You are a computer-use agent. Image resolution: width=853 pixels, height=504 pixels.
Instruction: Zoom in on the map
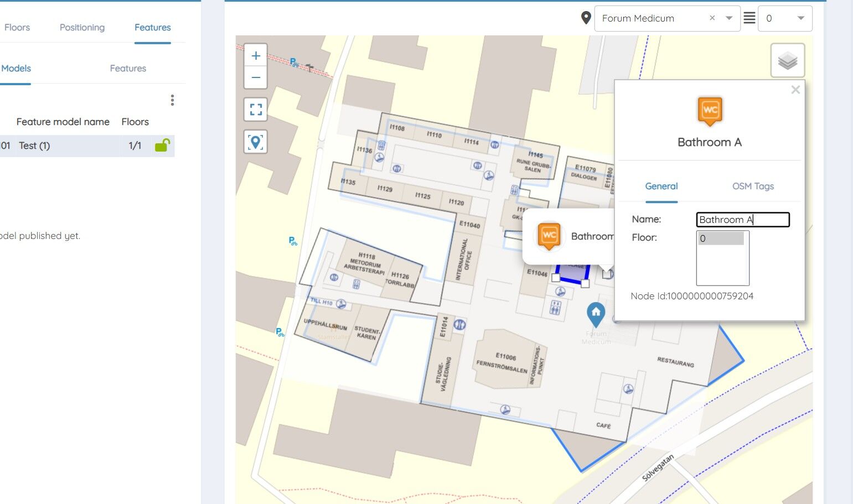(256, 55)
